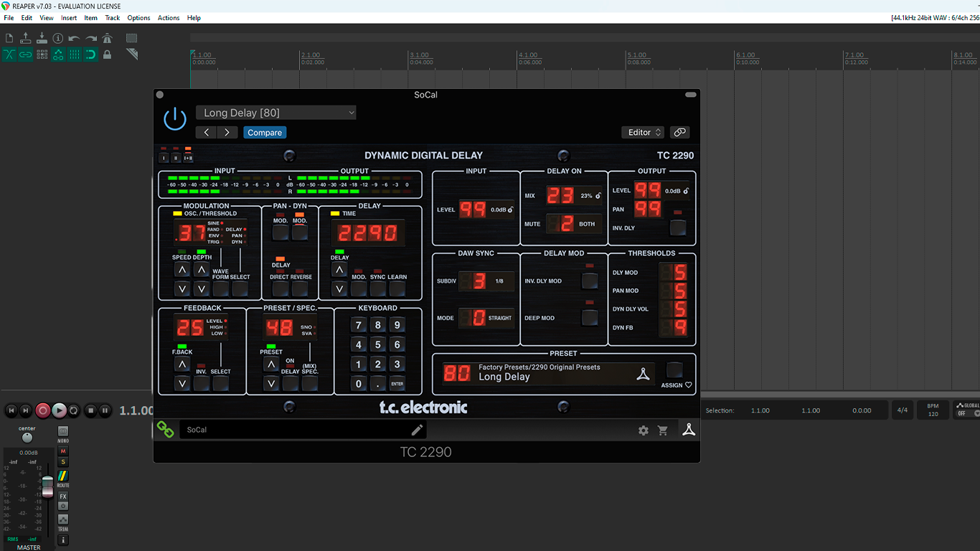Open plugin settings gear icon
The image size is (980, 551).
pyautogui.click(x=644, y=430)
